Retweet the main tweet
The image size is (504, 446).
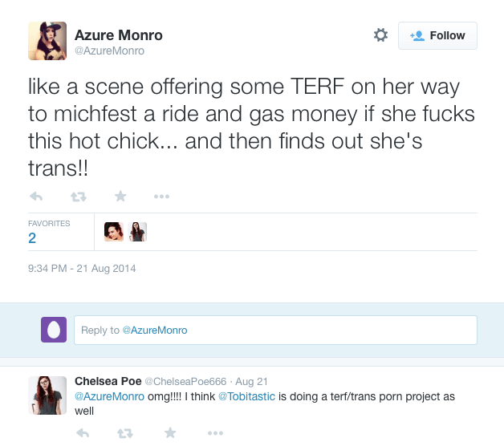click(78, 196)
